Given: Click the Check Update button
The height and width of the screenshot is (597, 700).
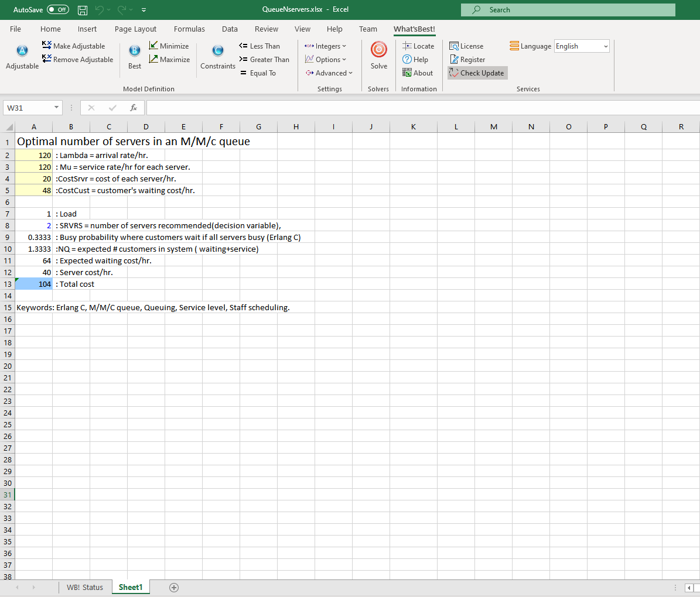Looking at the screenshot, I should tap(477, 73).
